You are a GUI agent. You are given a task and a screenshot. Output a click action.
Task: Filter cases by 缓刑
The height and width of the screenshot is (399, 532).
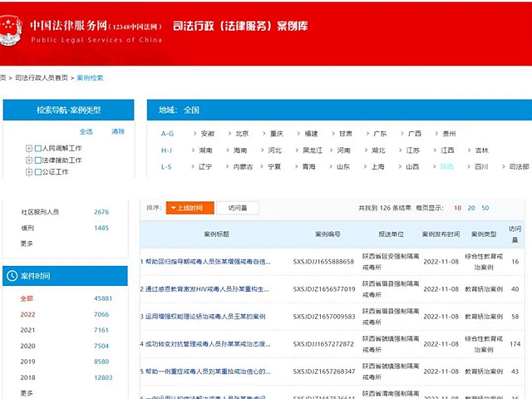pos(27,228)
